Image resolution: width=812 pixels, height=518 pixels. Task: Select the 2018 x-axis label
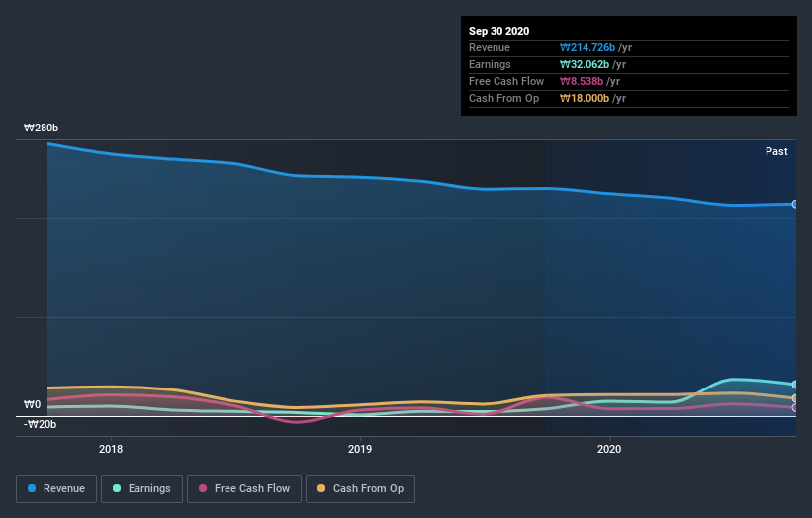111,449
